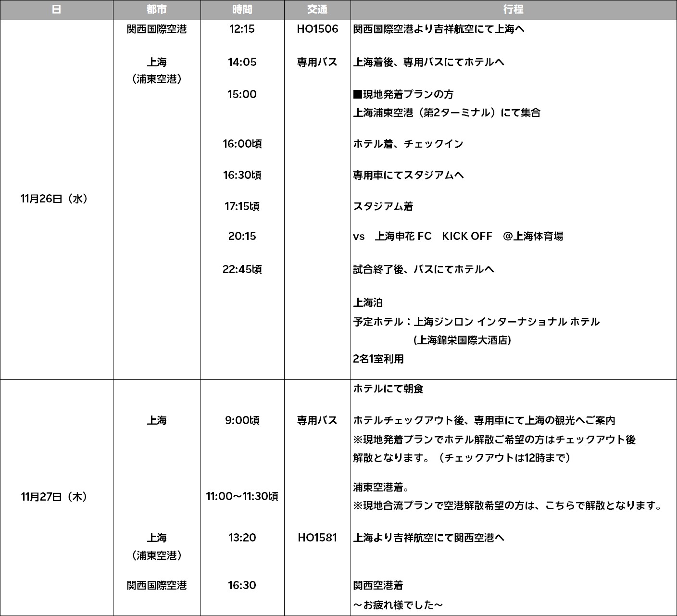Click the 上海泊 text

coord(368,302)
